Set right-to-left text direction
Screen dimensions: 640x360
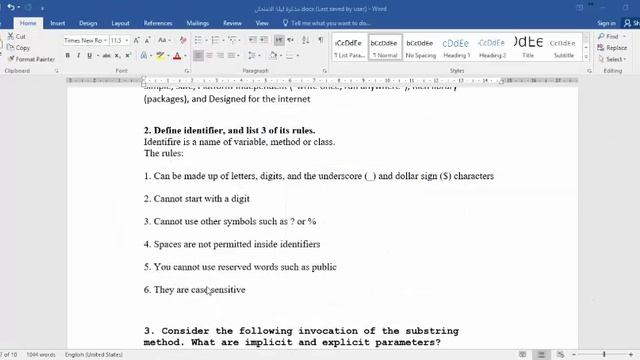291,40
